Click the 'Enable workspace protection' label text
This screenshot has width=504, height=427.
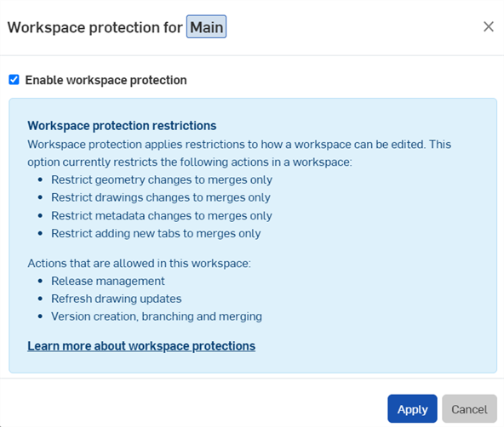106,80
